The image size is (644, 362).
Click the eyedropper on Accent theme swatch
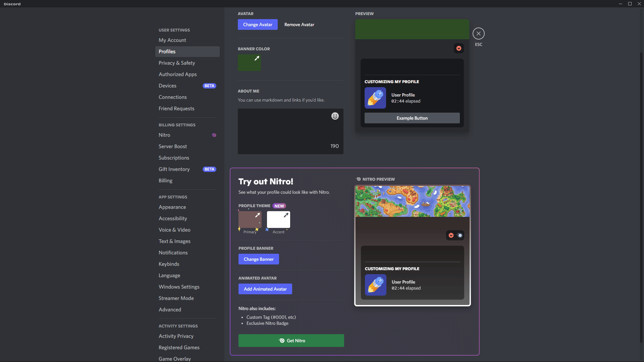286,215
